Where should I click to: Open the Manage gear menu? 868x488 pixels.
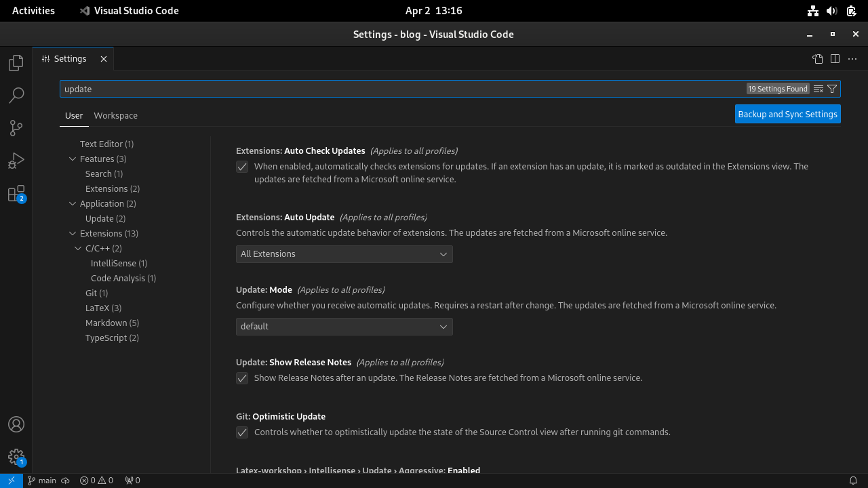point(16,457)
